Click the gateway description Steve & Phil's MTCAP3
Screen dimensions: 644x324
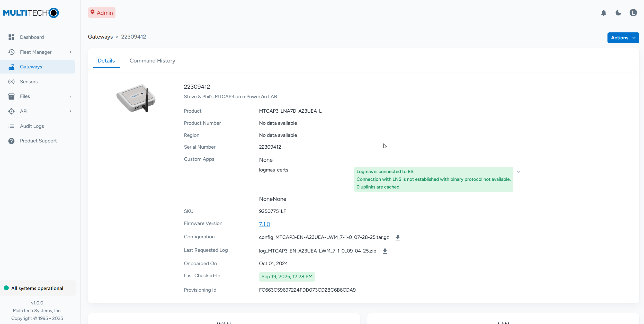click(x=230, y=97)
